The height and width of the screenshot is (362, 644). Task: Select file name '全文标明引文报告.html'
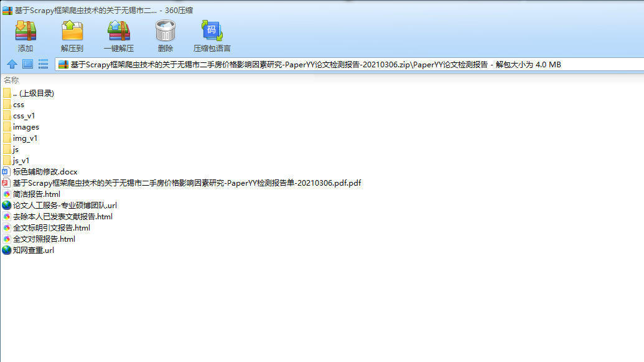pyautogui.click(x=52, y=227)
